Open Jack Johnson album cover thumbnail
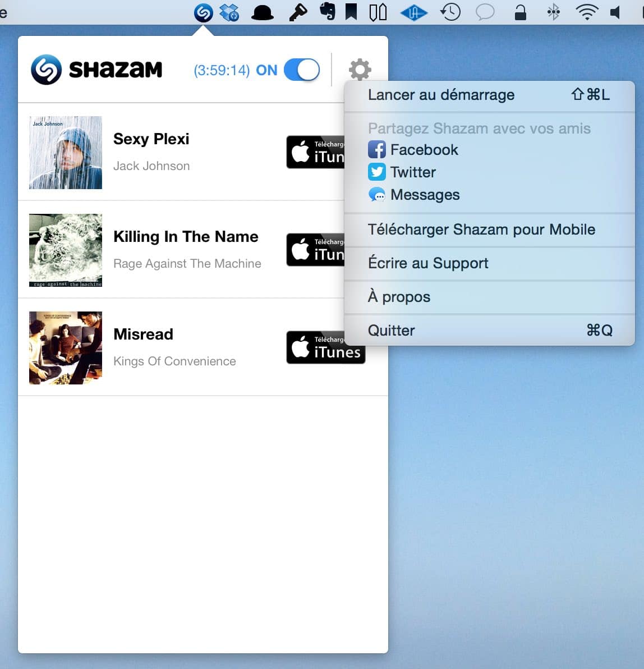644x669 pixels. 66,152
